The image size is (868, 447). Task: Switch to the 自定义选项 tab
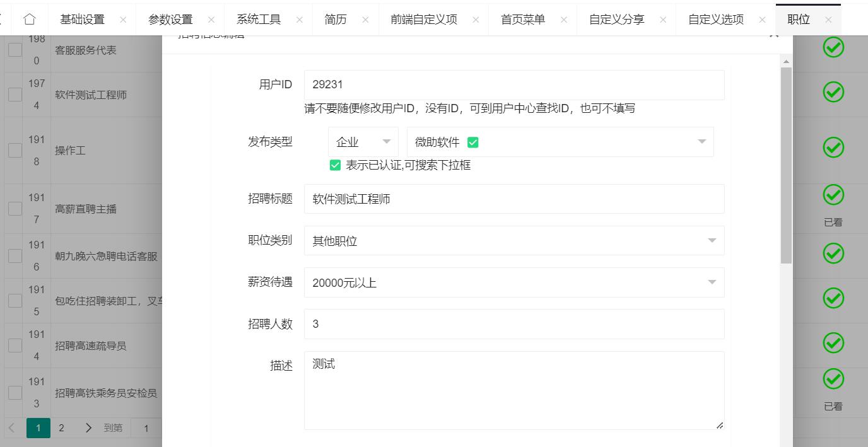point(716,20)
